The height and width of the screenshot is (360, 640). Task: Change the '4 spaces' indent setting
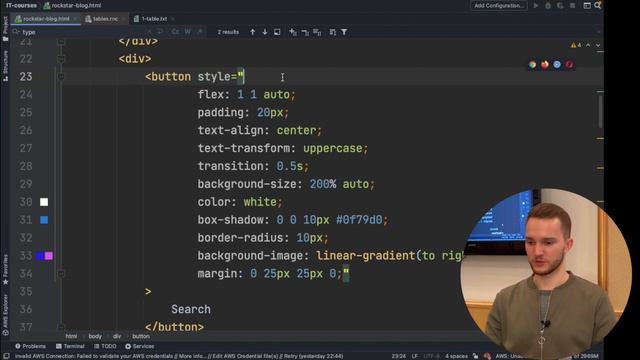[456, 356]
